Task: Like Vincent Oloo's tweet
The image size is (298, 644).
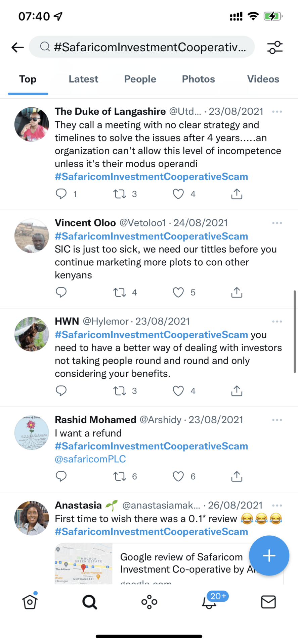Action: pos(178,292)
